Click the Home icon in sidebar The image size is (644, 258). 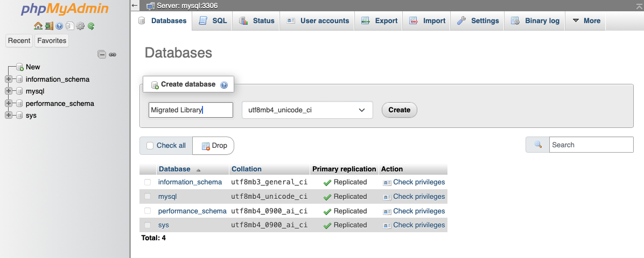(38, 26)
